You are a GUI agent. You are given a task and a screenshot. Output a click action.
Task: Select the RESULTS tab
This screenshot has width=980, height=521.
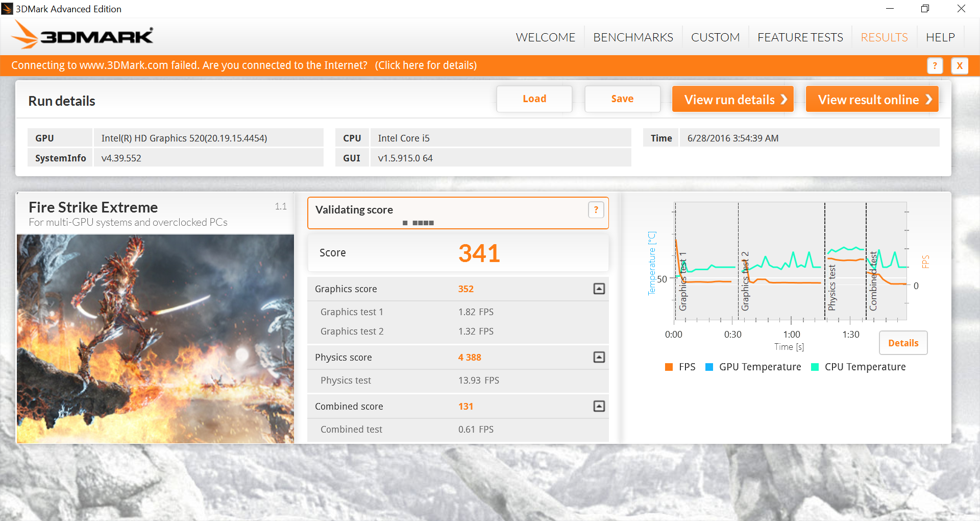[884, 37]
